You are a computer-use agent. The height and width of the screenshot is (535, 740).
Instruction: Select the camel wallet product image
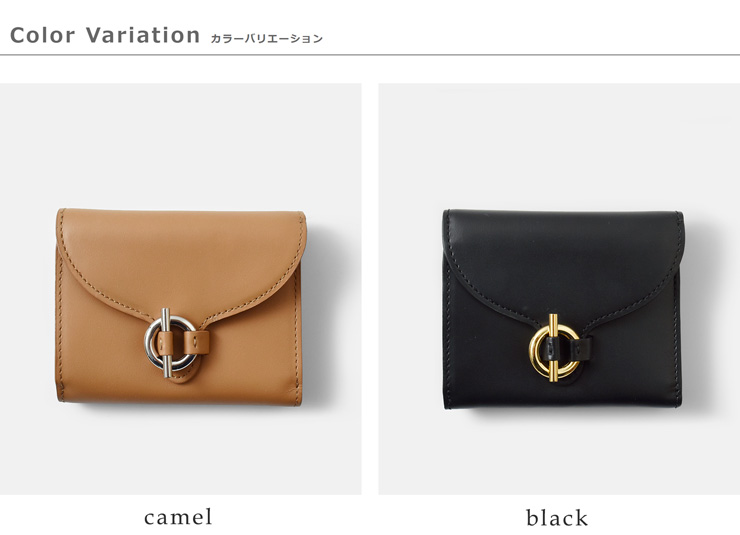(181, 289)
